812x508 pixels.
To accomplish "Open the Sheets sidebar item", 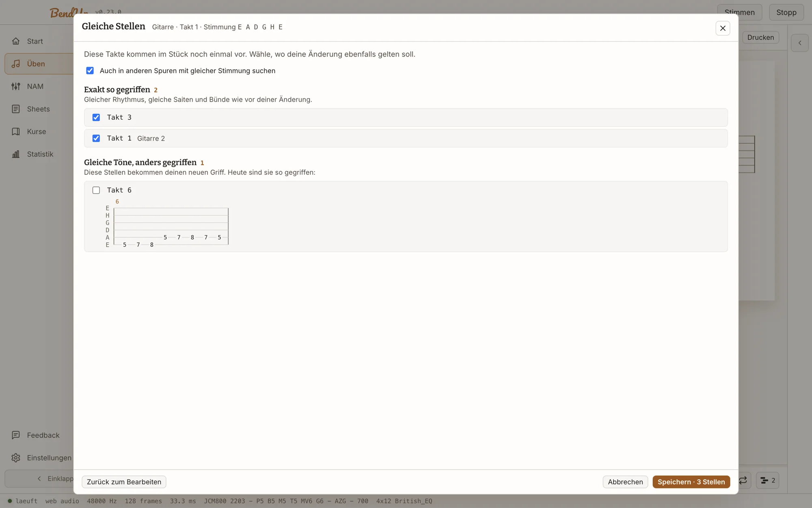I will 39,109.
